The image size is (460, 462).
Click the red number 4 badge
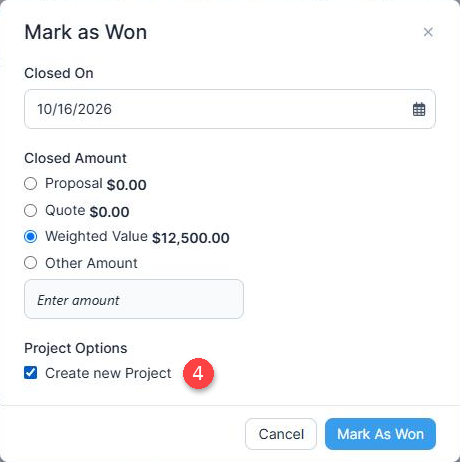(x=198, y=373)
